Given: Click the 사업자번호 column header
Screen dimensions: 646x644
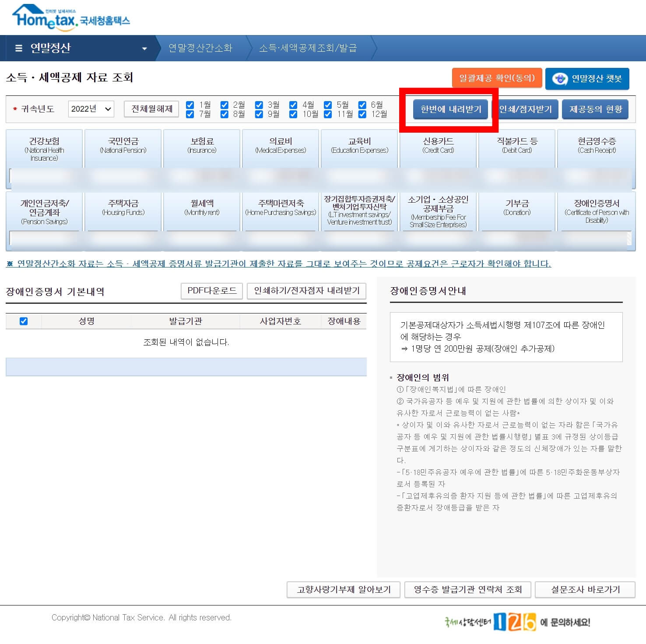Looking at the screenshot, I should click(x=280, y=321).
